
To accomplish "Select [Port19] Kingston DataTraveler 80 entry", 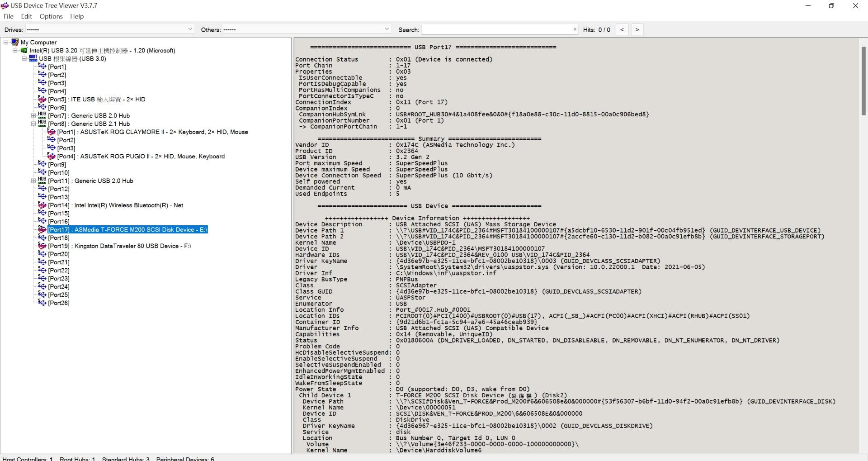I will pos(120,246).
